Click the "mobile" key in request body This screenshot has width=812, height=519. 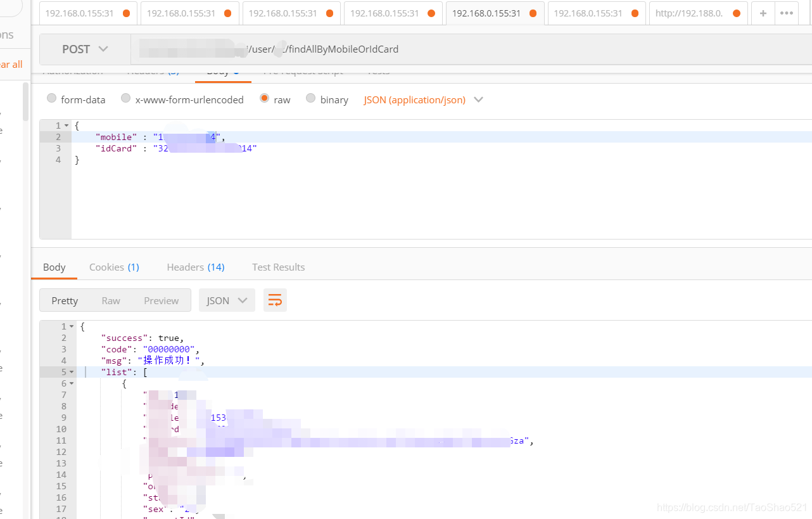coord(116,137)
